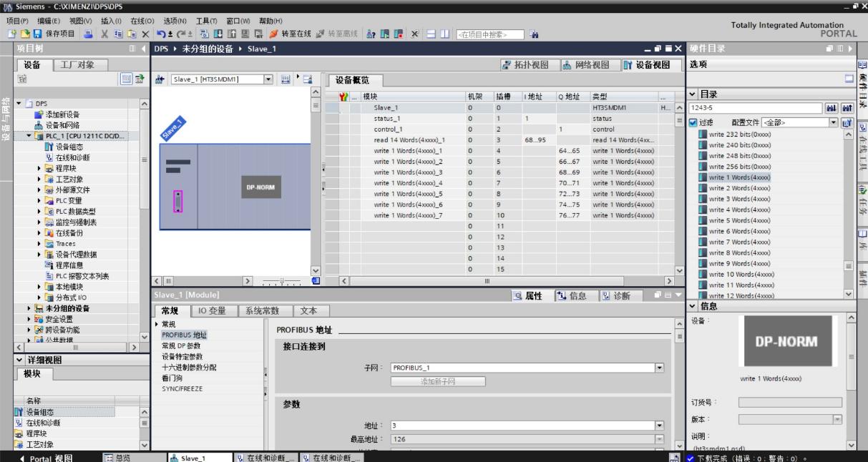Switch to 系统常数 properties tab
Viewport: 868px width, 462px height.
tap(264, 310)
